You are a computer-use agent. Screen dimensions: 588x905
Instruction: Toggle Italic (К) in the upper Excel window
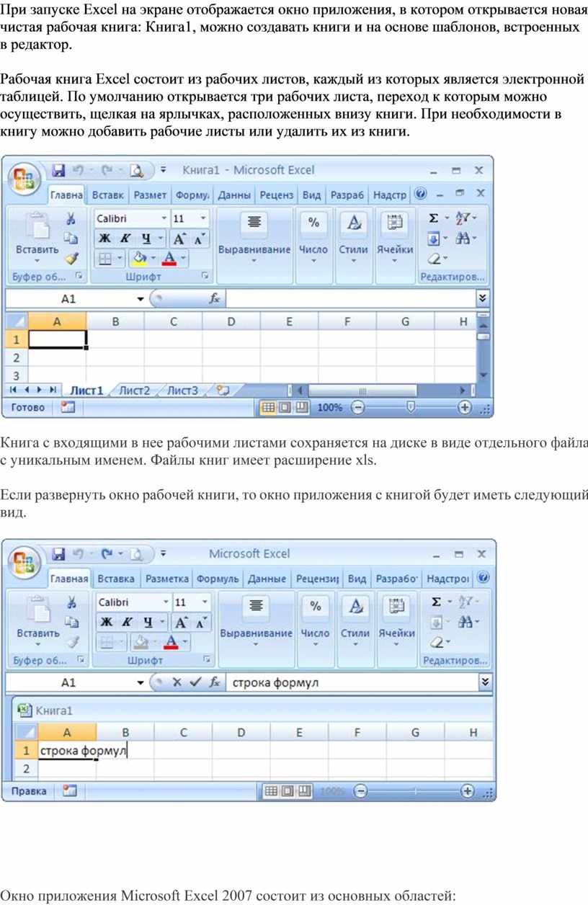(x=125, y=238)
